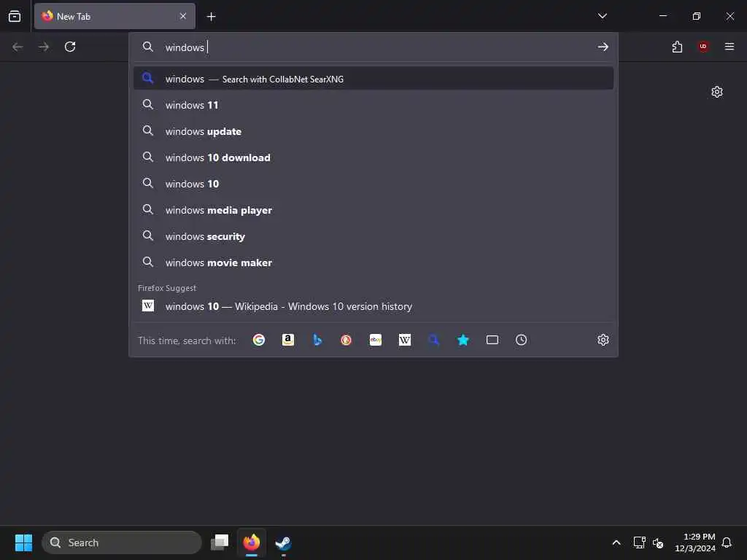Click the Go arrow in address bar
This screenshot has width=747, height=560.
pyautogui.click(x=603, y=47)
